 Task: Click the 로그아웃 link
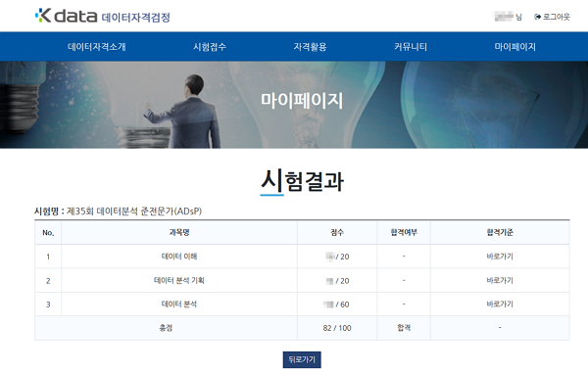click(x=556, y=17)
